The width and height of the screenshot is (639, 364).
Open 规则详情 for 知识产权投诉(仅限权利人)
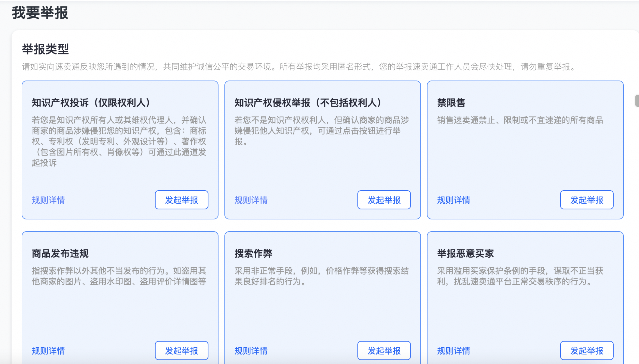tap(48, 200)
